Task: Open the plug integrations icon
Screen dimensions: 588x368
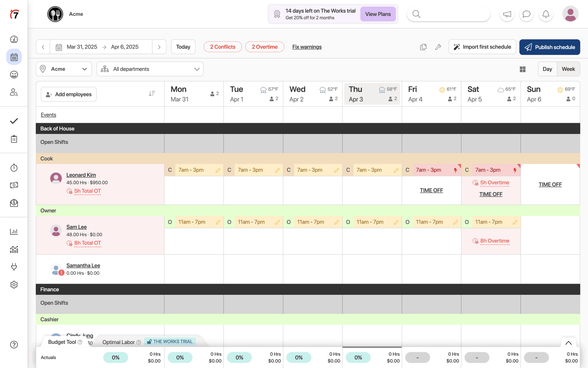Action: (14, 267)
